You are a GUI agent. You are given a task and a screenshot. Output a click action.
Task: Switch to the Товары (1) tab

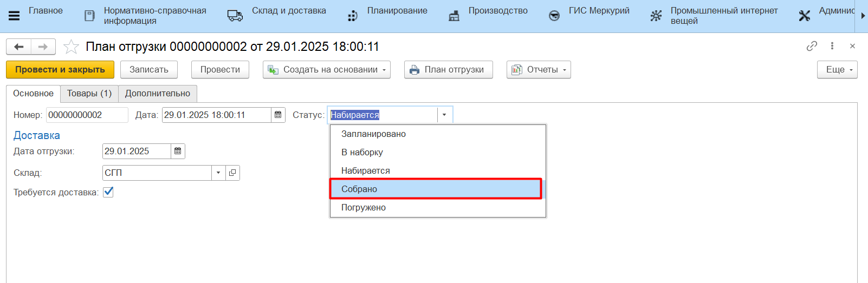89,94
